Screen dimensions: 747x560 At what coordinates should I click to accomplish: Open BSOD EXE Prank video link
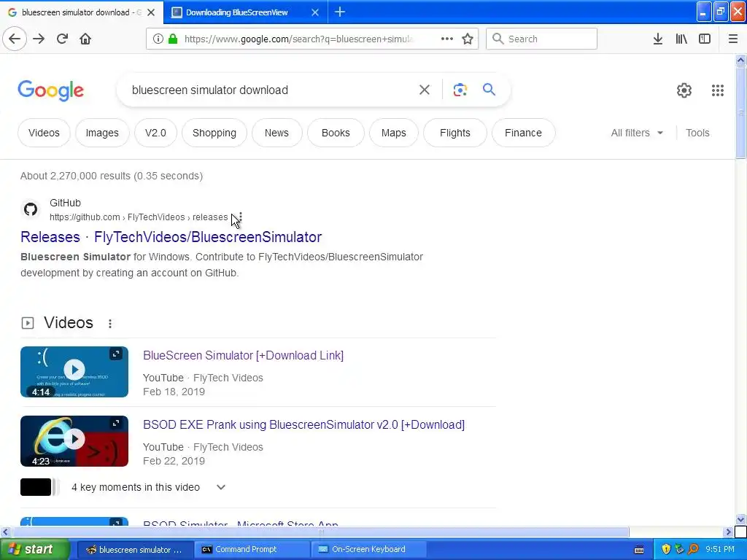coord(303,424)
